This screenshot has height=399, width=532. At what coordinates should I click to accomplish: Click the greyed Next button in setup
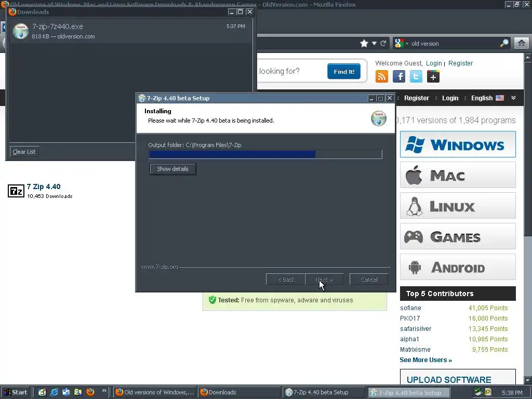(324, 280)
